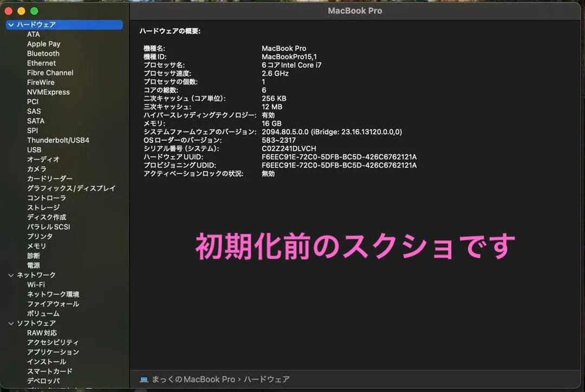Screen dimensions: 585x392
Task: Select RAW対応 in the sidebar
Action: pyautogui.click(x=42, y=332)
